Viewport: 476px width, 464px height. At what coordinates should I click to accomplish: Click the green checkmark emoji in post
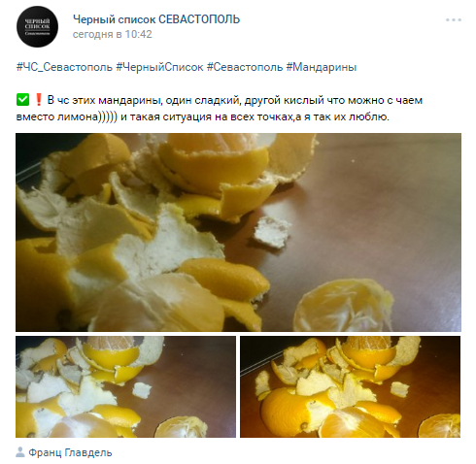[x=22, y=100]
